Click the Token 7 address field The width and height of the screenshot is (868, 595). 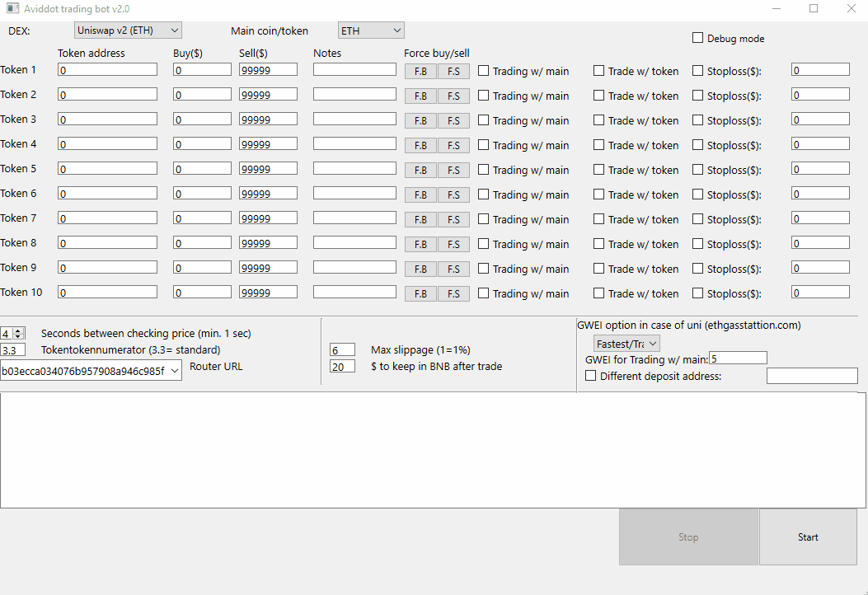107,218
